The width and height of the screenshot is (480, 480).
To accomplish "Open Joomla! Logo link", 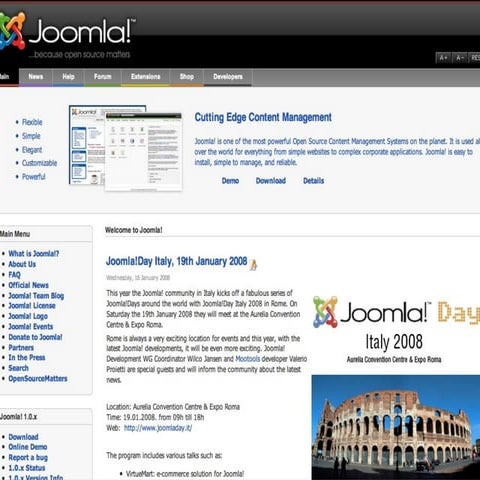I will 28,316.
